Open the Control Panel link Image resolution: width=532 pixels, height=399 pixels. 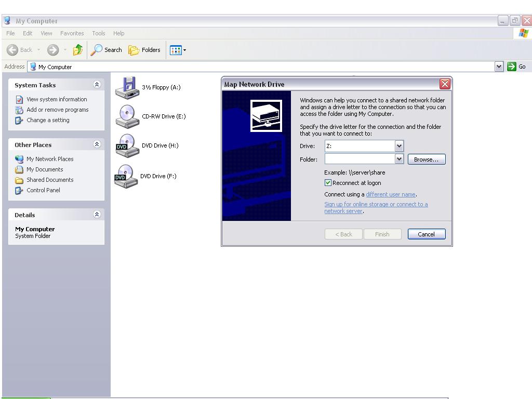click(43, 190)
